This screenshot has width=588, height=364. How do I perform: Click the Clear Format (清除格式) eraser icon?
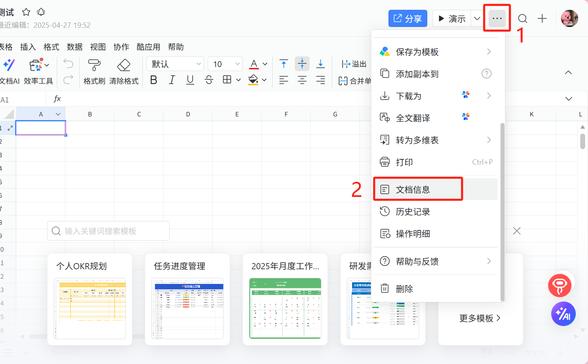coord(123,65)
